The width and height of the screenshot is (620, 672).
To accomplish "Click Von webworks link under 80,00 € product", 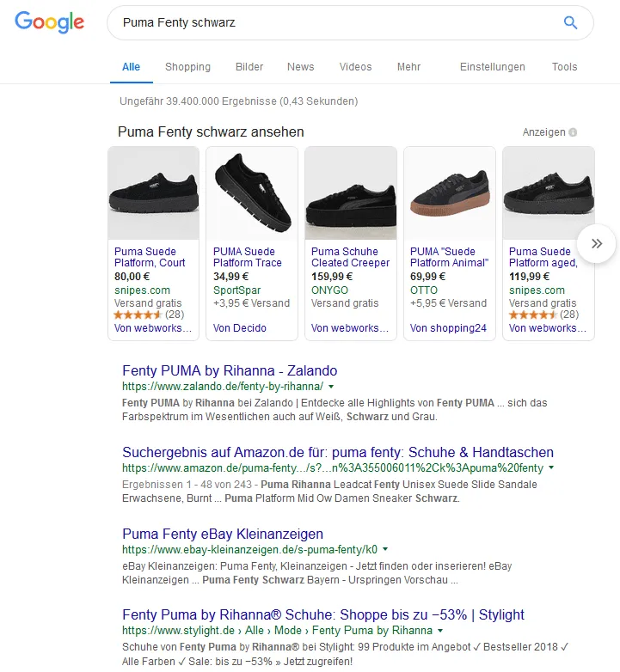I will pos(153,328).
